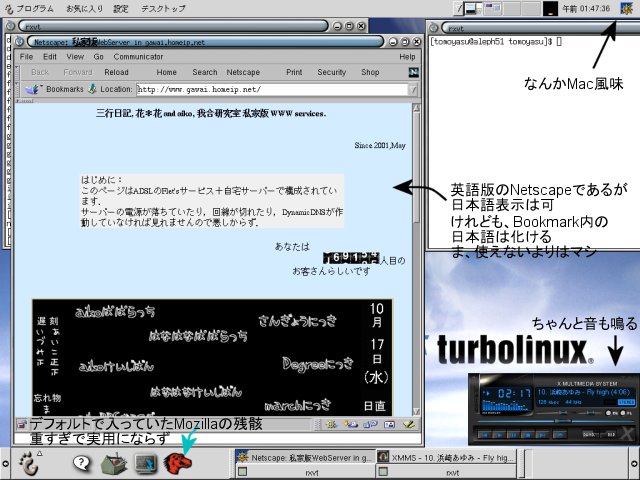Collapse Netscape navigation toolbar handle
The width and height of the screenshot is (640, 480).
(17, 72)
